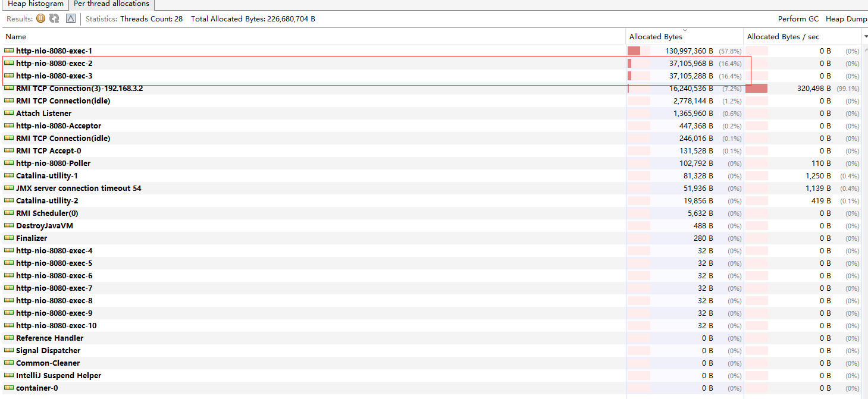This screenshot has width=868, height=399.
Task: Click thread icon beside http-nio-8080-exec-3
Action: pyautogui.click(x=9, y=76)
